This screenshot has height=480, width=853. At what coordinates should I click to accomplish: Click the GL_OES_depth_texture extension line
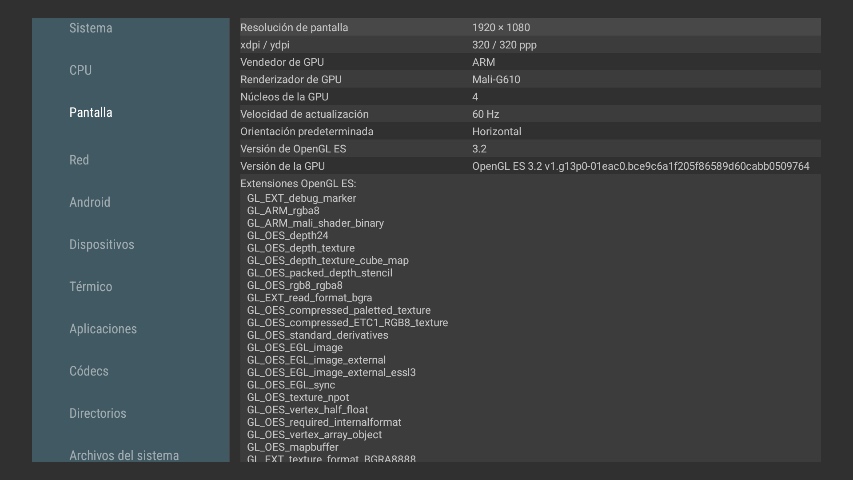tap(301, 248)
